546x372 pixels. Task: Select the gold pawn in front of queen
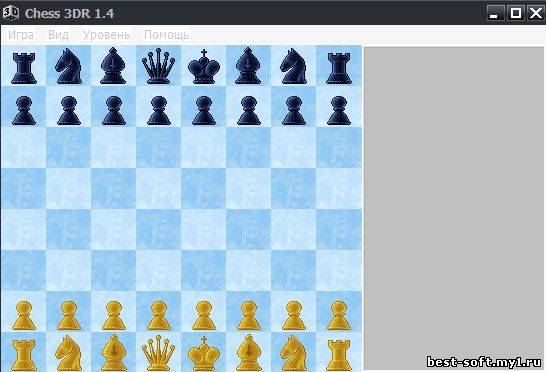(x=159, y=316)
